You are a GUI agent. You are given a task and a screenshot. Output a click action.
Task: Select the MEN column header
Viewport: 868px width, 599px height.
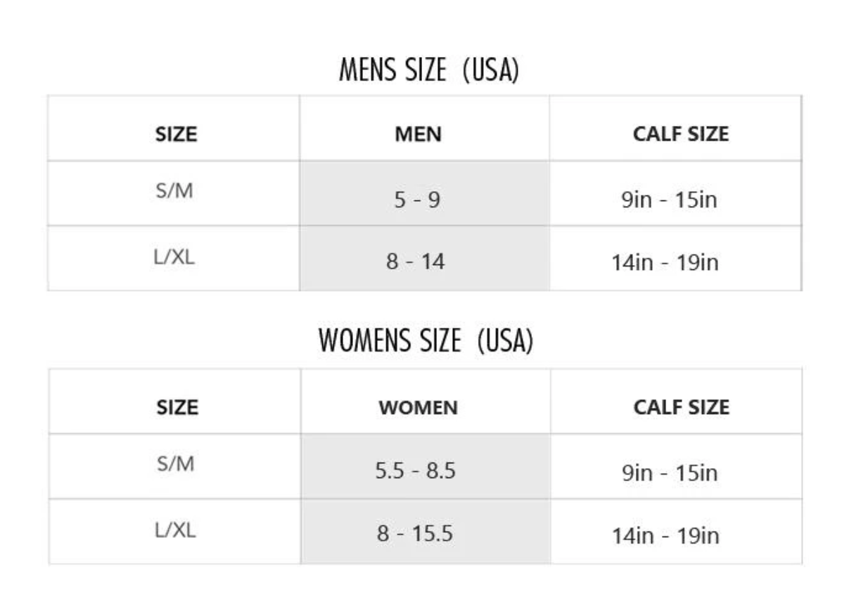(x=418, y=134)
